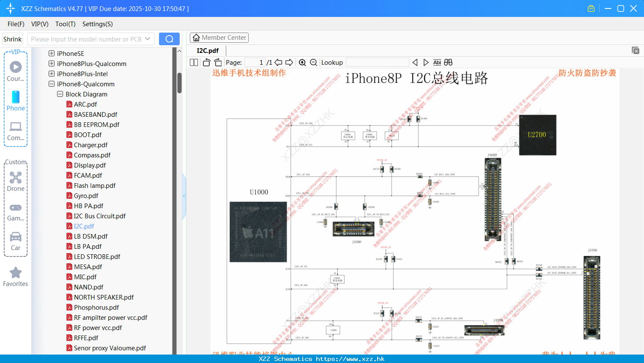Open BASEBAND.pdf
The height and width of the screenshot is (363, 644).
(x=96, y=114)
